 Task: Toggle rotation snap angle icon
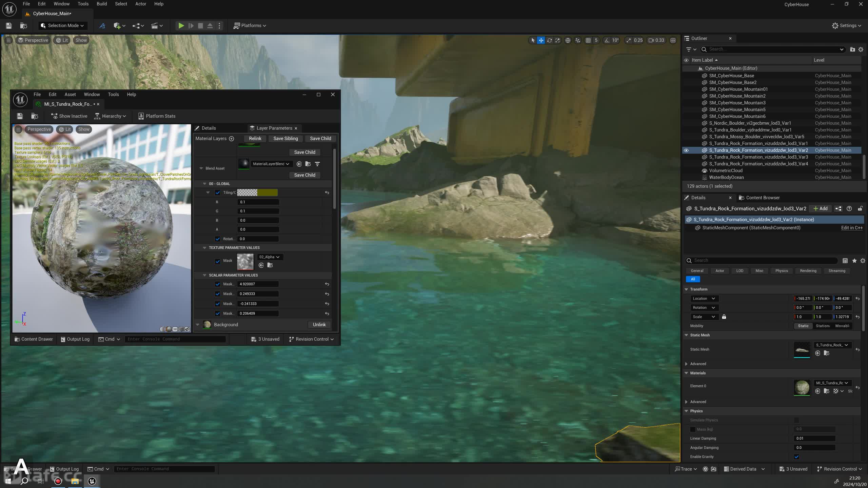(x=607, y=40)
